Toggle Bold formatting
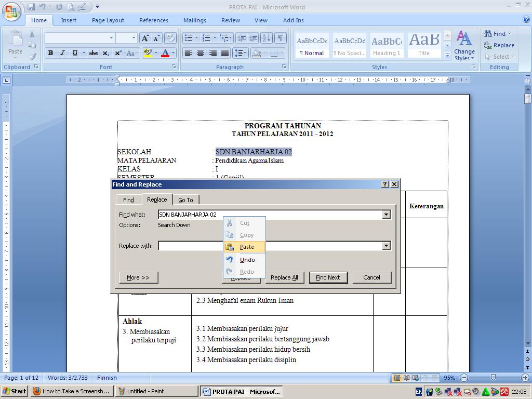 pyautogui.click(x=50, y=54)
